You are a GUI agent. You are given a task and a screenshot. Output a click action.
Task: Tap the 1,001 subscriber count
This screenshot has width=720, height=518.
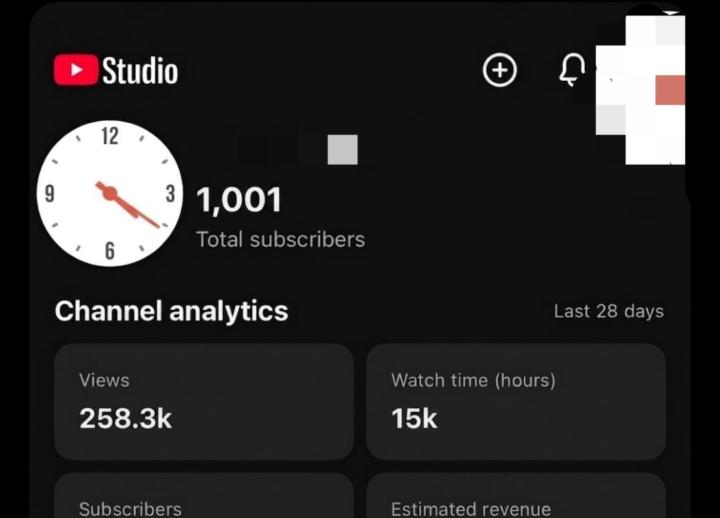(x=239, y=201)
